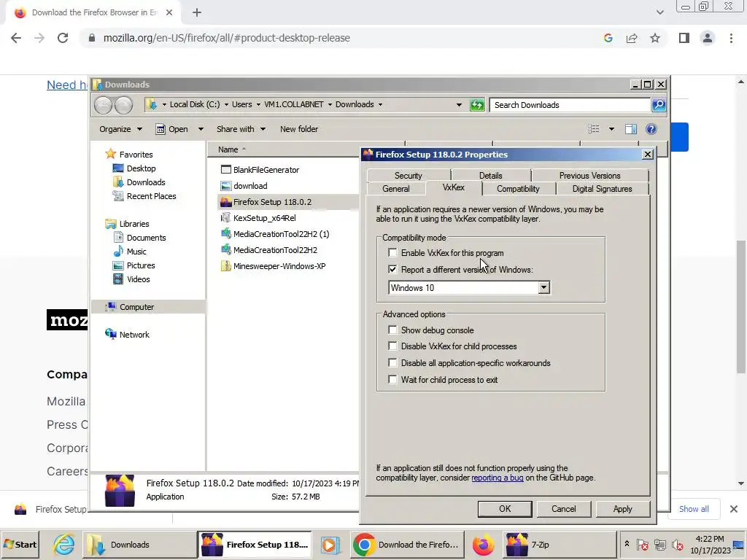Select the Computer item in navigation pane

tap(136, 307)
